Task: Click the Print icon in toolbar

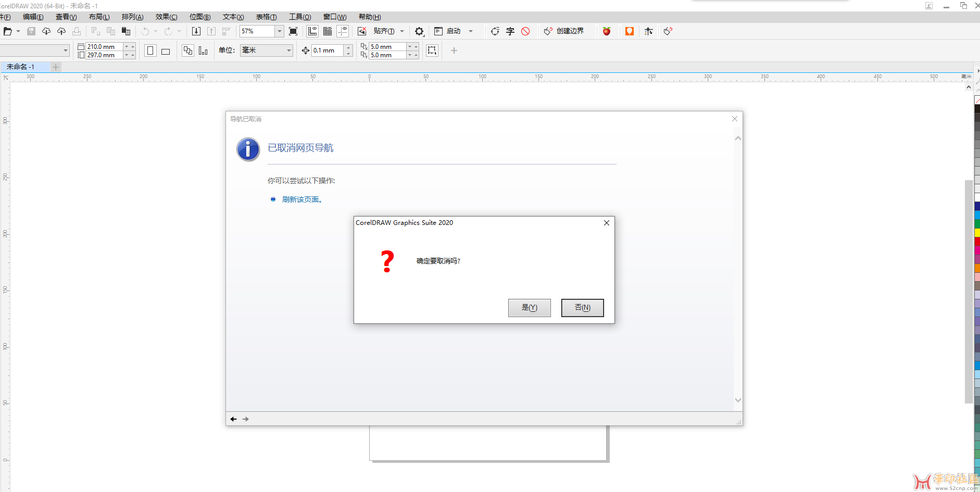Action: click(77, 31)
